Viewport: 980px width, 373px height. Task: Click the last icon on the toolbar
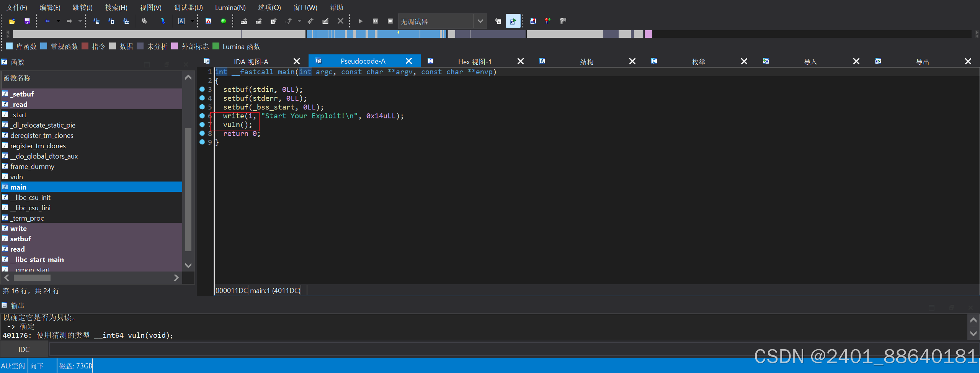[x=563, y=21]
